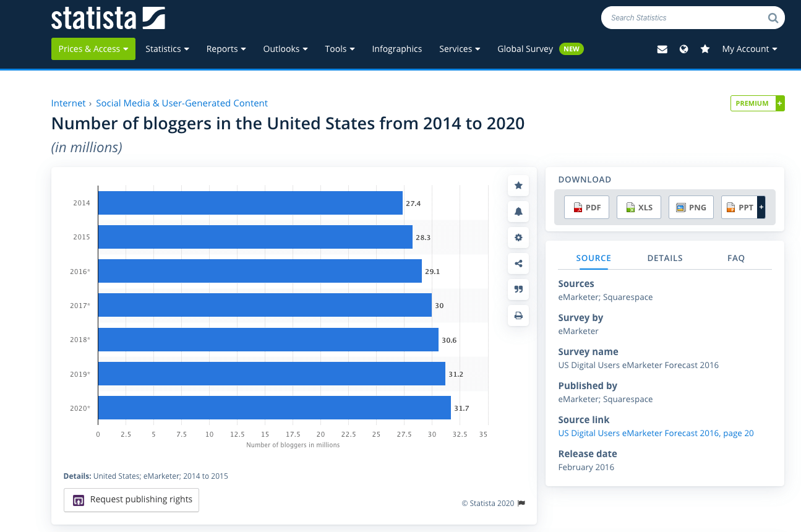
Task: Open the Reports dropdown menu
Action: coord(226,49)
